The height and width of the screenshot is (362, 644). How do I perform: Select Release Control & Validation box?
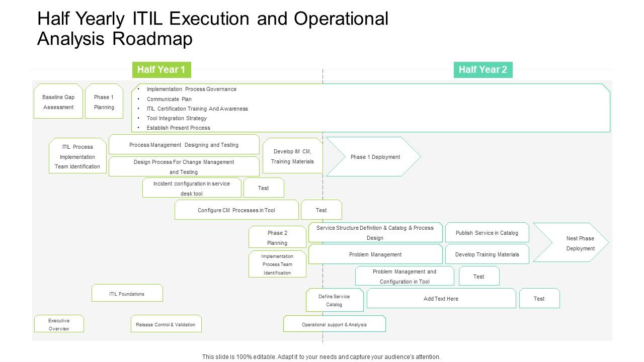click(x=166, y=324)
